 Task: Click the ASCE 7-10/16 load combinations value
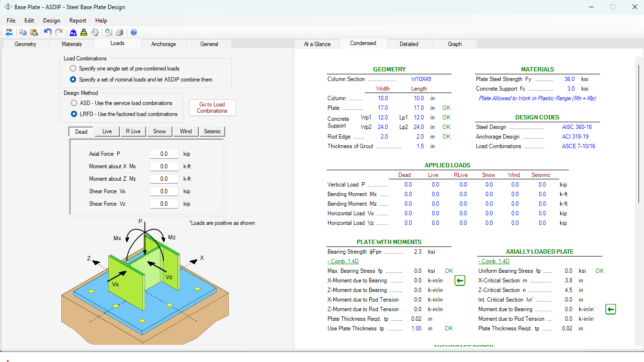[x=579, y=146]
